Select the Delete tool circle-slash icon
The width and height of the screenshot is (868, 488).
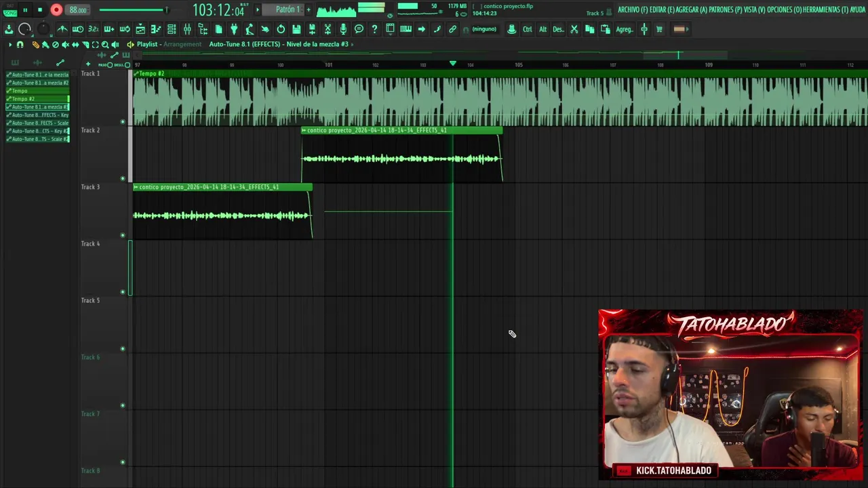click(56, 44)
